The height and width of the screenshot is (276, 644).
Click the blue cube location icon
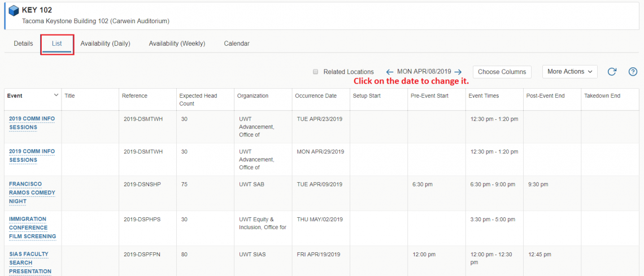14,11
